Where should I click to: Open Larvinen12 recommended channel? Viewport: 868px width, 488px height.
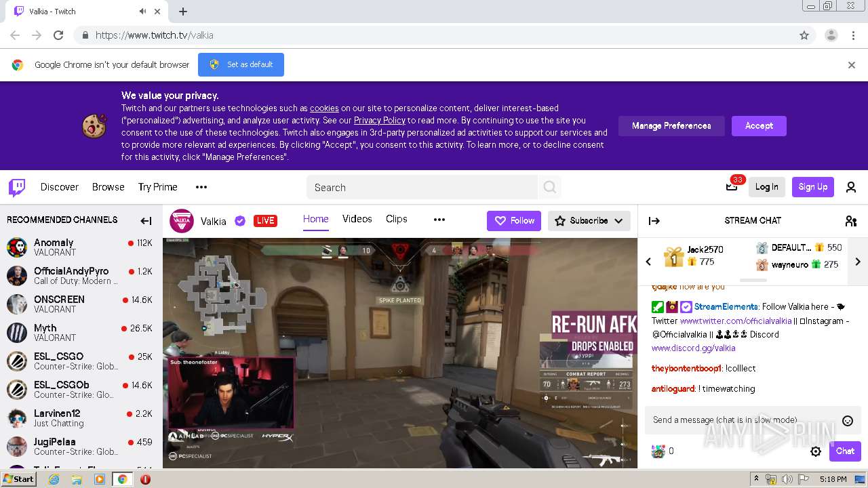pyautogui.click(x=80, y=418)
